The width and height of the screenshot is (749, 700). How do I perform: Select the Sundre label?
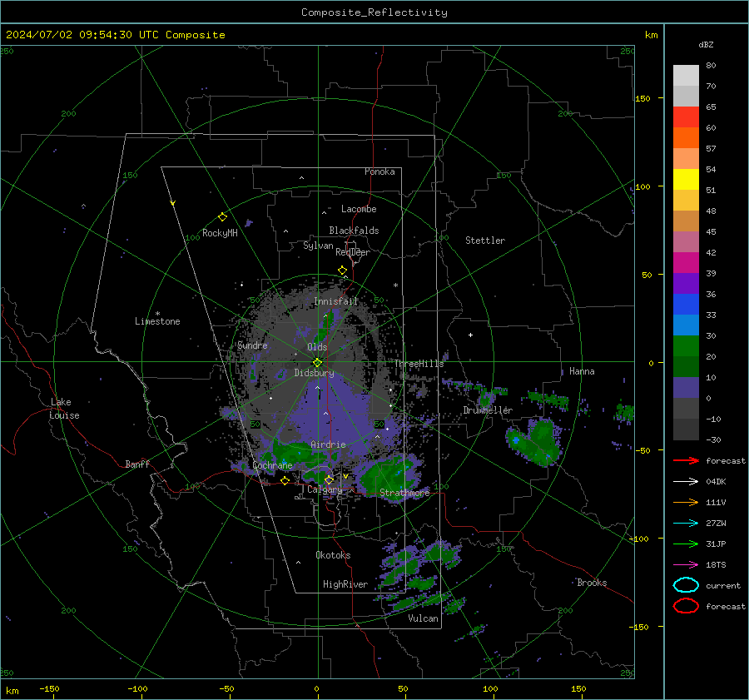point(252,345)
